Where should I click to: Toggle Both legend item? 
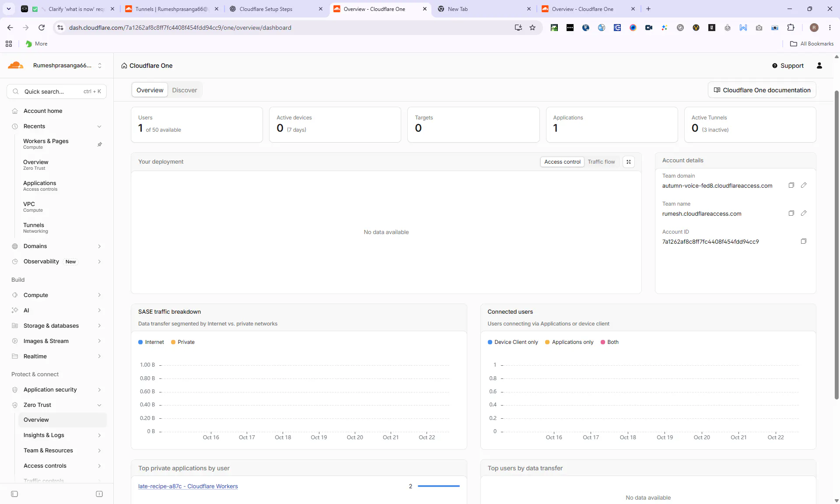pos(609,342)
